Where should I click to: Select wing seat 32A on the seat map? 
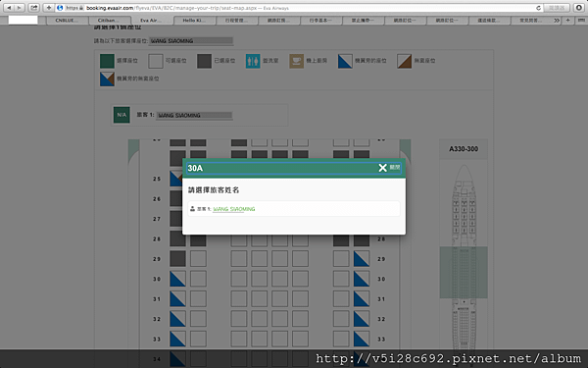click(x=177, y=319)
